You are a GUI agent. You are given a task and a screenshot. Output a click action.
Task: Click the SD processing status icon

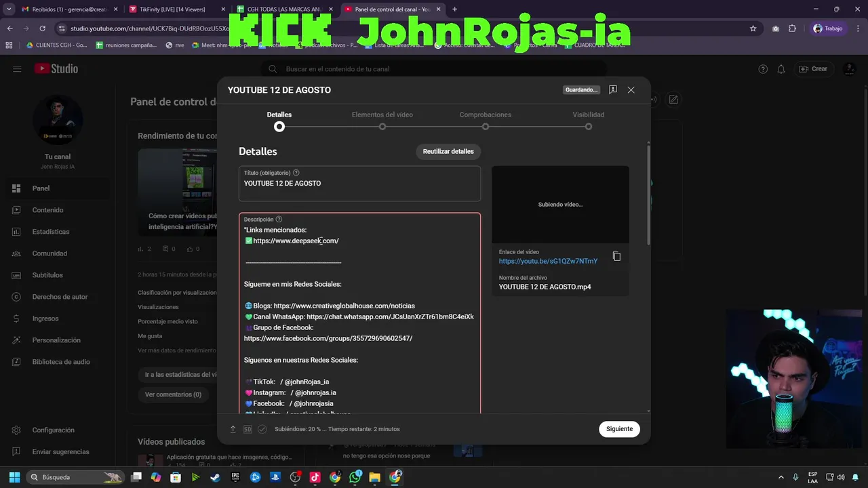[x=248, y=429]
